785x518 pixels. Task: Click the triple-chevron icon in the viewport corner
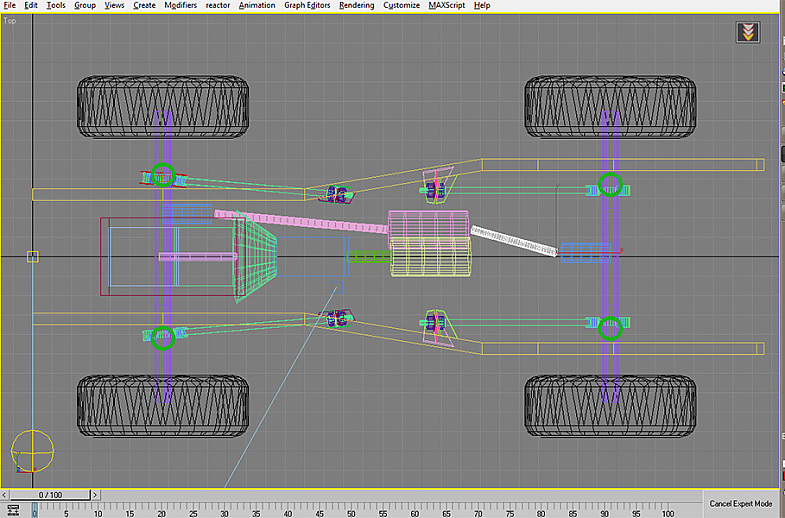click(x=747, y=32)
